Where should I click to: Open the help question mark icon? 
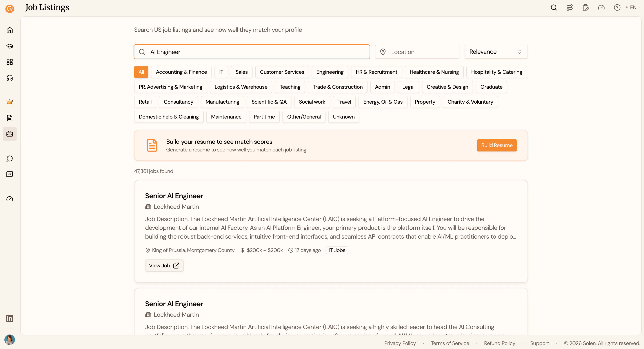(x=617, y=7)
